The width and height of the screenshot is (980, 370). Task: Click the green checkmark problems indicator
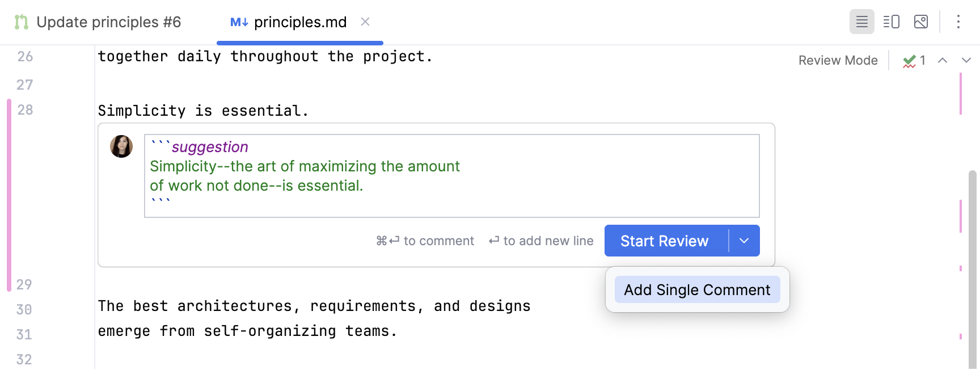pyautogui.click(x=911, y=60)
